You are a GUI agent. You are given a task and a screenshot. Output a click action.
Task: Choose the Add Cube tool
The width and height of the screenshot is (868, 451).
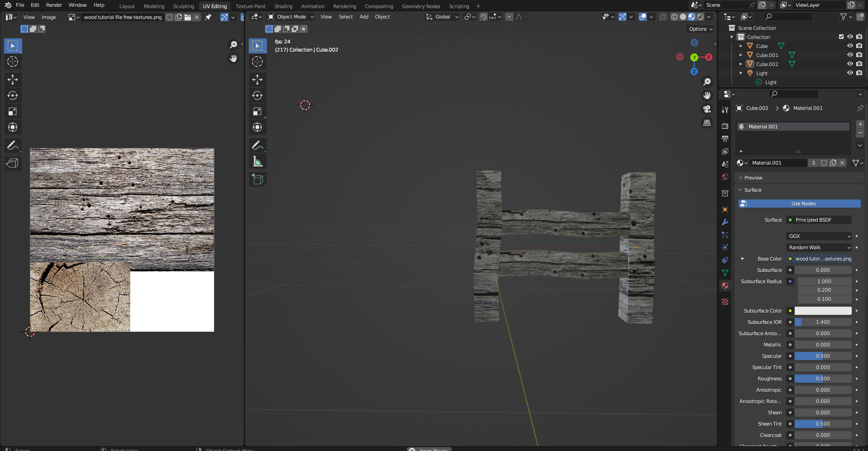(257, 180)
